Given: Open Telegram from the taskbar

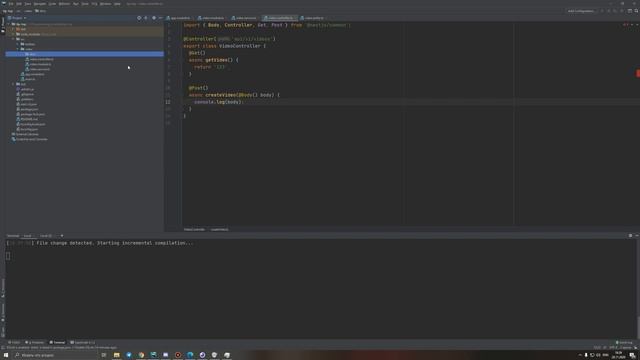Looking at the screenshot, I should (129, 355).
